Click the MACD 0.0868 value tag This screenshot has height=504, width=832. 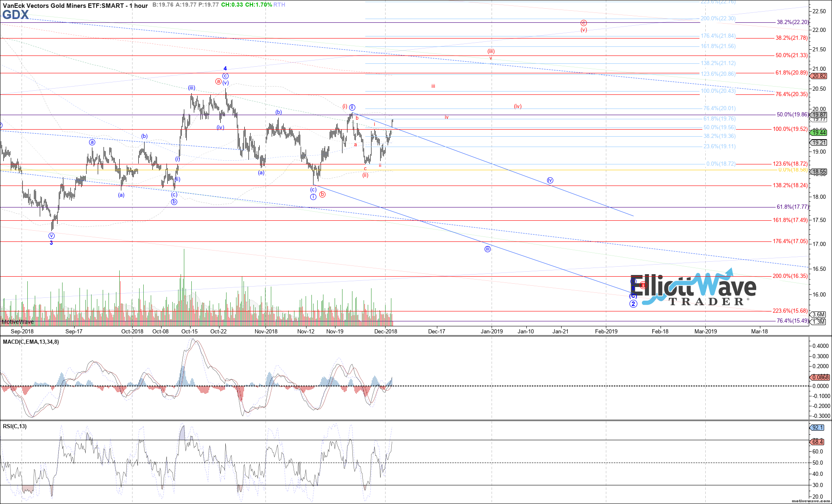(x=820, y=377)
